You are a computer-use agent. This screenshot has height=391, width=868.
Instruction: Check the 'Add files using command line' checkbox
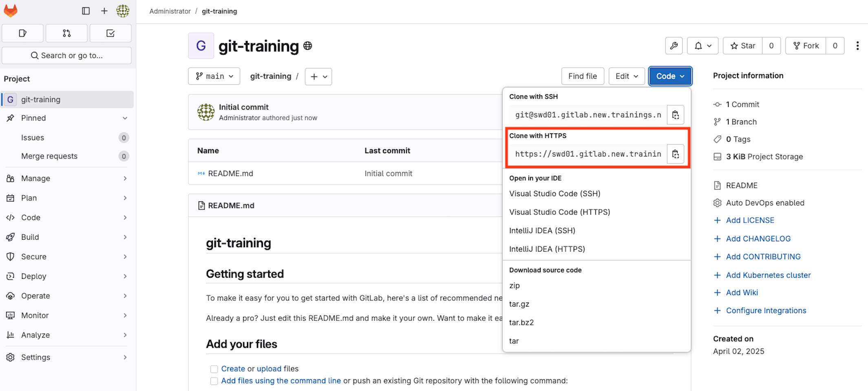click(214, 381)
